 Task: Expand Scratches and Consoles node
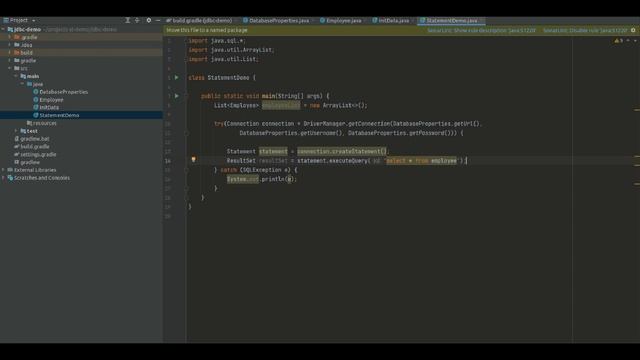pos(3,178)
